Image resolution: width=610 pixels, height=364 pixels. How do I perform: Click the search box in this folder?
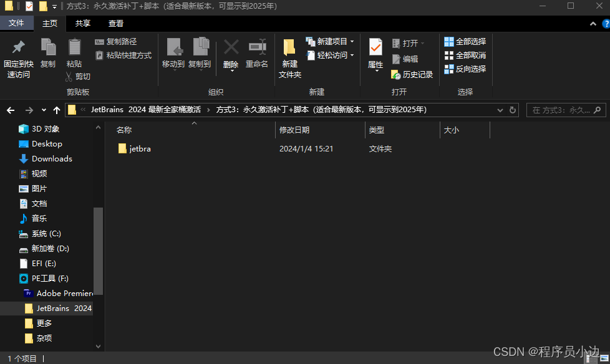pos(566,110)
